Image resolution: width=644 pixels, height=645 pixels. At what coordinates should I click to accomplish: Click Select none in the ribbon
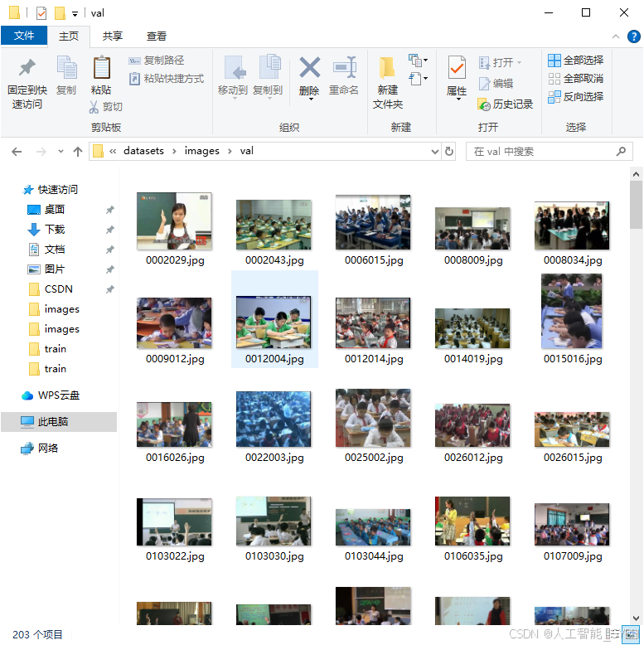576,79
